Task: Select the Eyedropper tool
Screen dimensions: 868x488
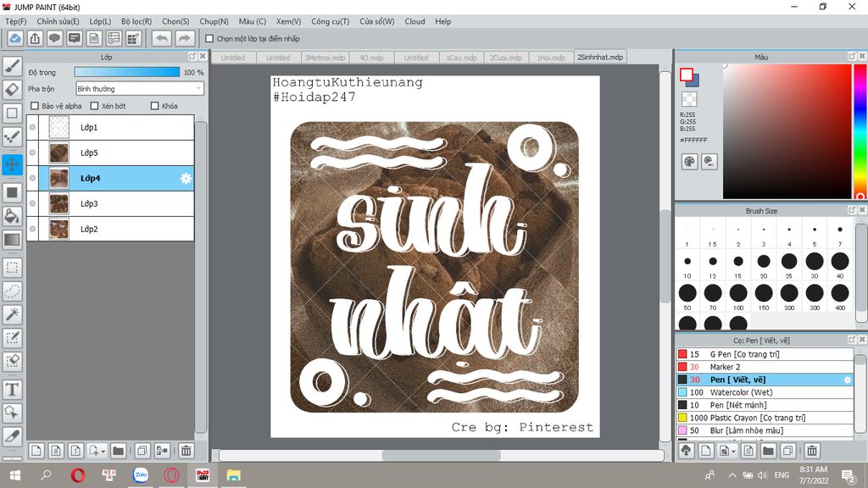Action: (12, 436)
